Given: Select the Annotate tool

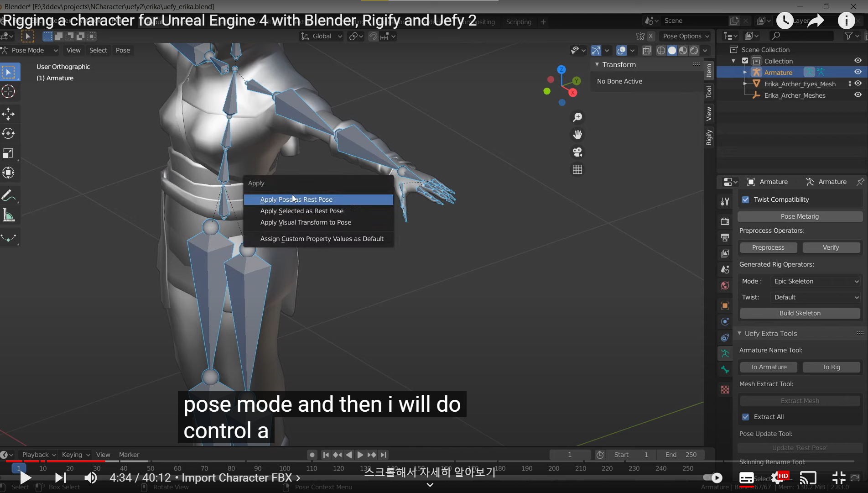Looking at the screenshot, I should click(x=8, y=196).
